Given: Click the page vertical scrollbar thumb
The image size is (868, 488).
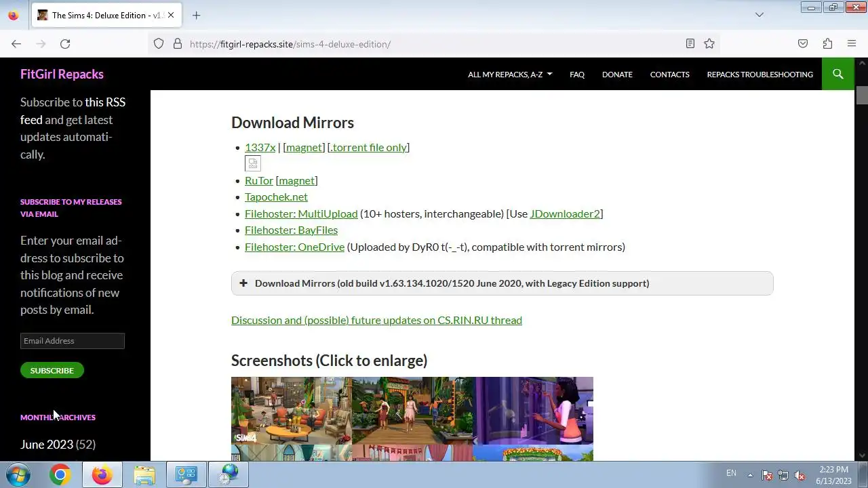Looking at the screenshot, I should [862, 96].
